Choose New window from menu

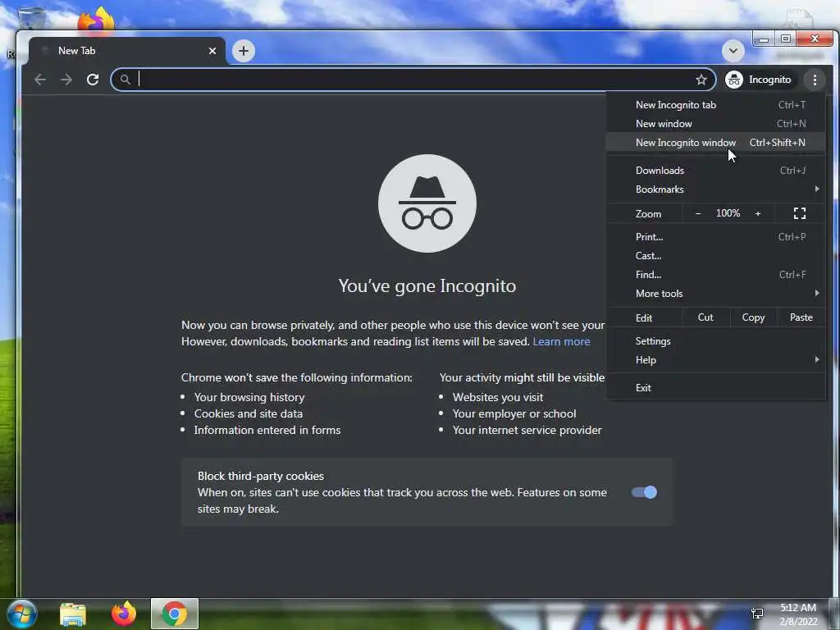coord(715,124)
